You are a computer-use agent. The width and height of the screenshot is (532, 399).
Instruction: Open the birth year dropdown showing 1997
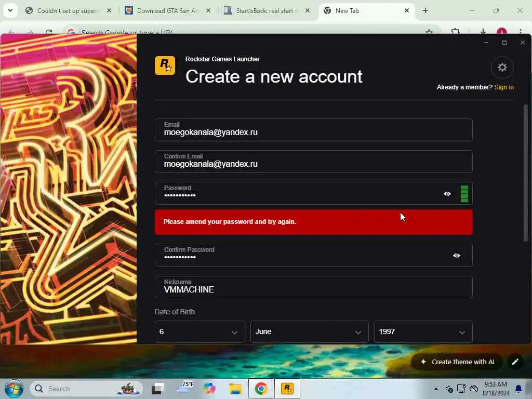[x=423, y=331]
